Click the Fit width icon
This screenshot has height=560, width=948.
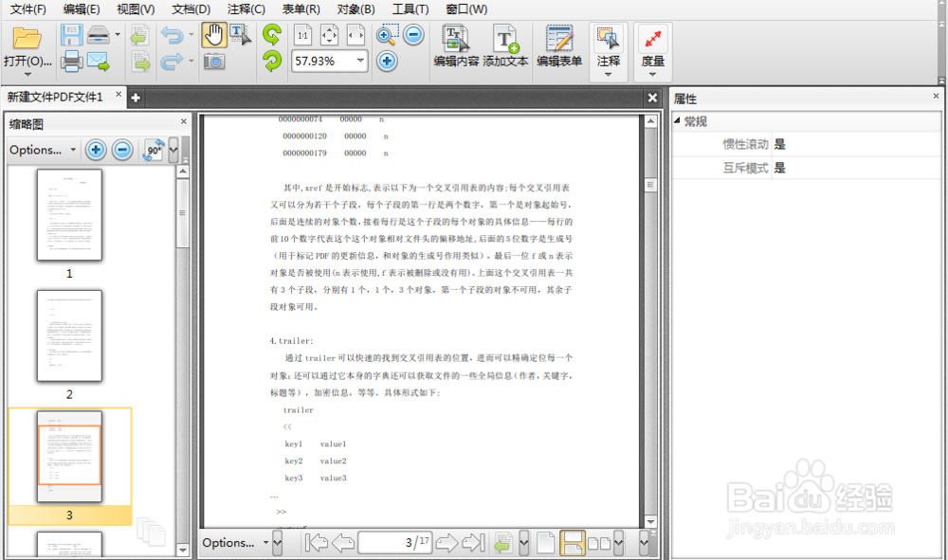356,35
